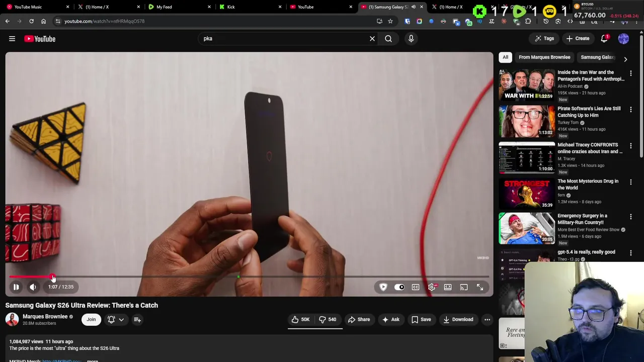Open 'Pirate Software's Lies' video thumbnail

(526, 121)
